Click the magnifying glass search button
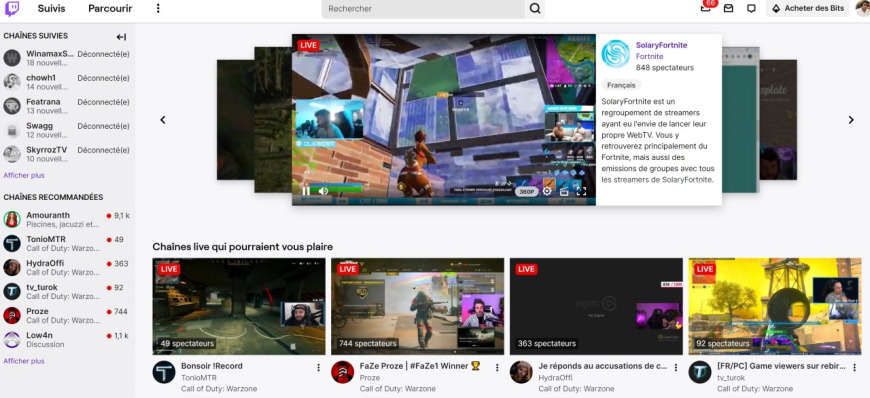Viewport: 870px width, 398px height. click(x=535, y=8)
